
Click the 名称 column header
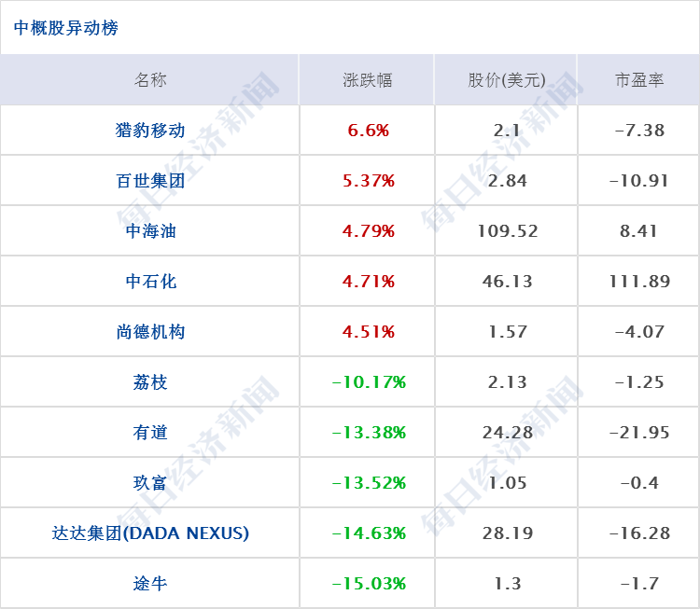[150, 80]
